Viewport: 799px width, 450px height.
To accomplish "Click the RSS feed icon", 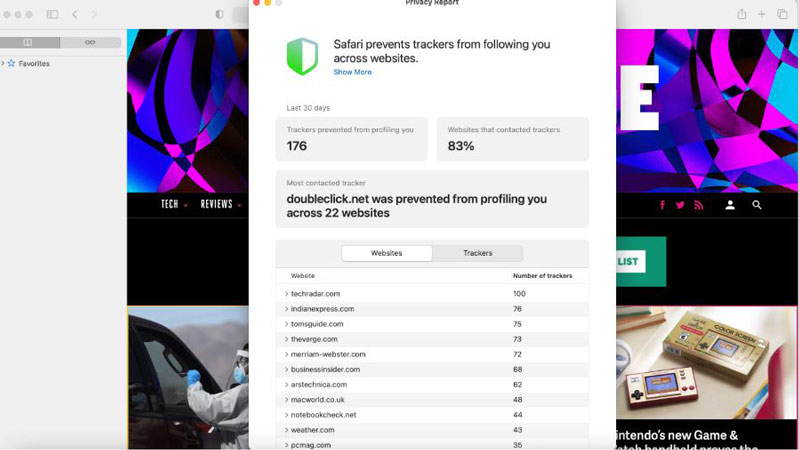I will point(698,205).
